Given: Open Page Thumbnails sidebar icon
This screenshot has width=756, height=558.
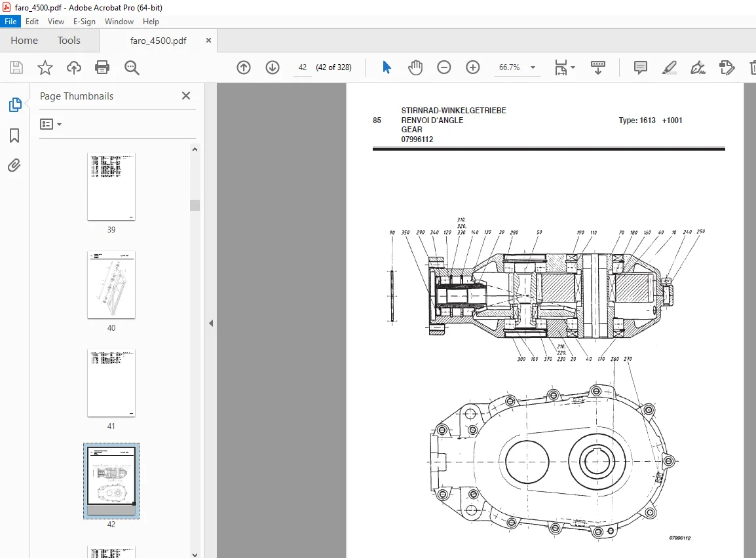Looking at the screenshot, I should pos(15,105).
